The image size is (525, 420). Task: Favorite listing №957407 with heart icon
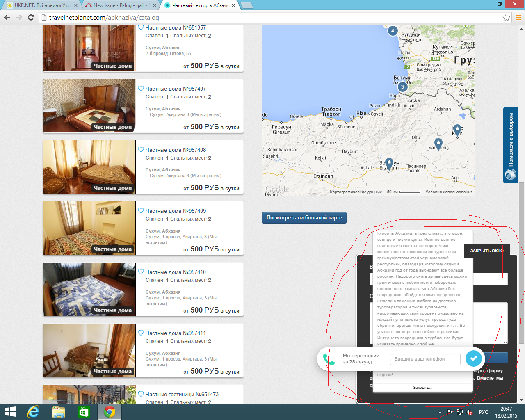[x=141, y=89]
